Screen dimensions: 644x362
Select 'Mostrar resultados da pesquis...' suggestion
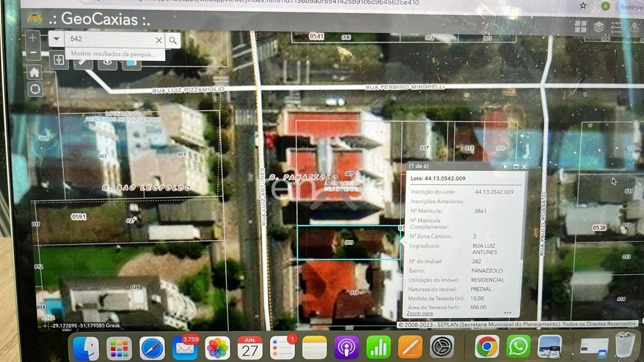pos(114,54)
